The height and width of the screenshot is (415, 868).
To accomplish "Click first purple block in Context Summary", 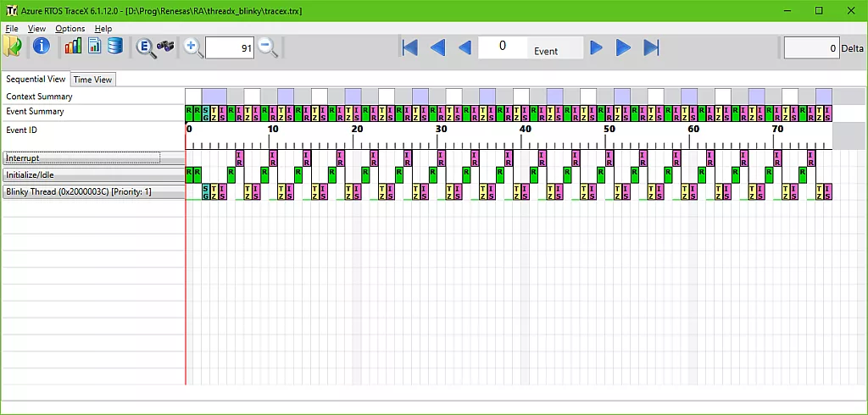I will pyautogui.click(x=214, y=96).
